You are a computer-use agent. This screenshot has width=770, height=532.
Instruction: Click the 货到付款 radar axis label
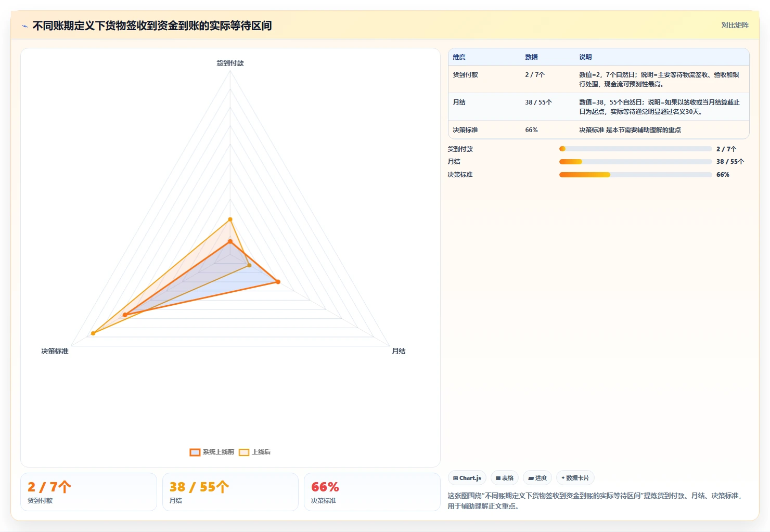pyautogui.click(x=230, y=63)
